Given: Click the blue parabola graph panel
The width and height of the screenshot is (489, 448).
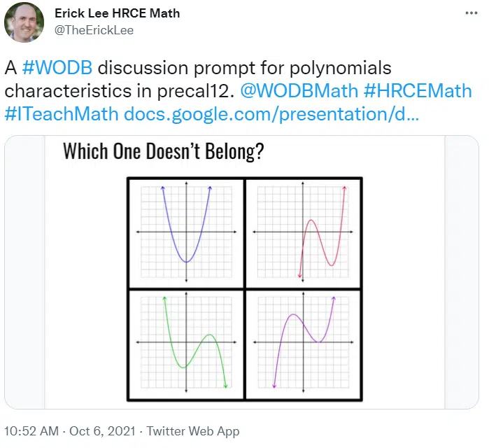Looking at the screenshot, I should pos(187,232).
